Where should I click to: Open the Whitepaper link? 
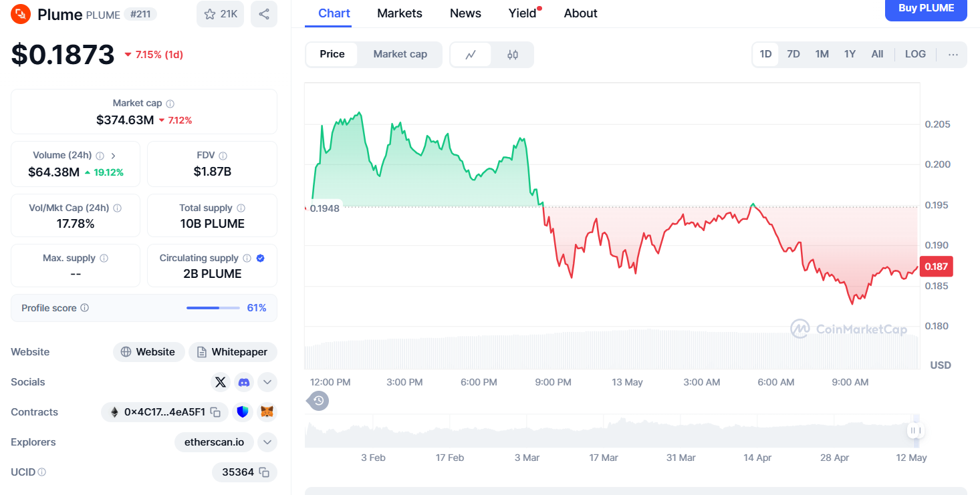233,352
